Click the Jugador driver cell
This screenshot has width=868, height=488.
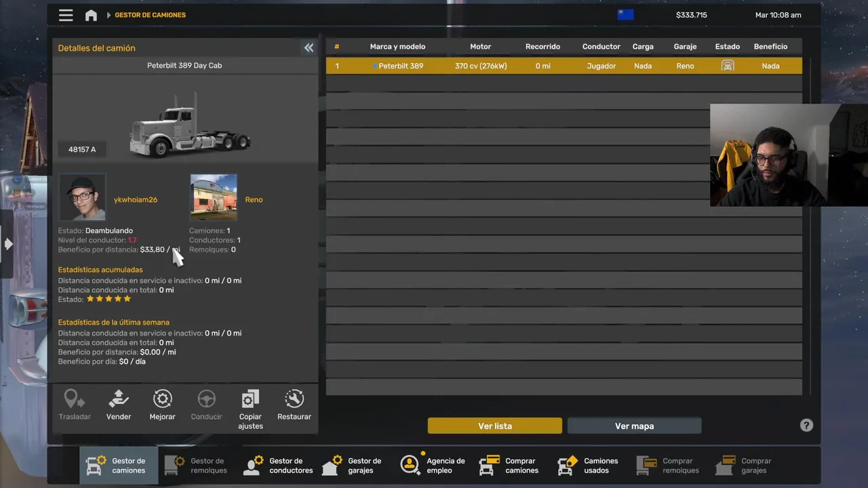coord(601,66)
